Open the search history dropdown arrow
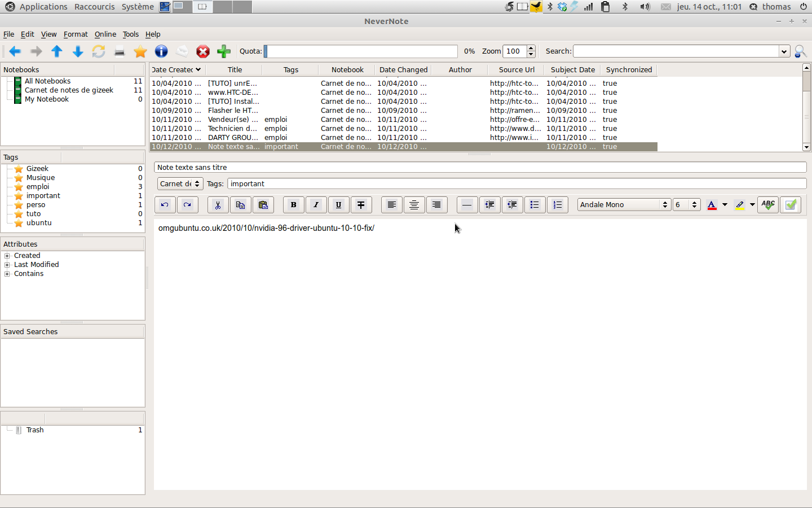Viewport: 812px width, 508px height. tap(784, 51)
